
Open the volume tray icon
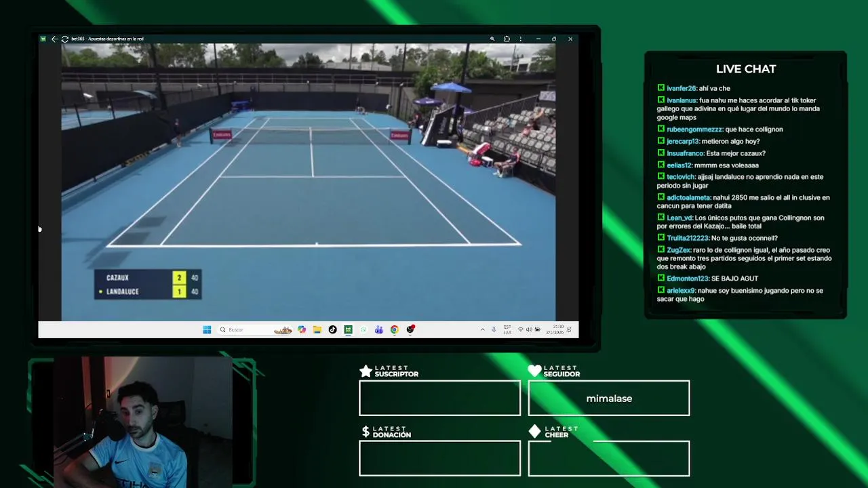click(x=529, y=329)
